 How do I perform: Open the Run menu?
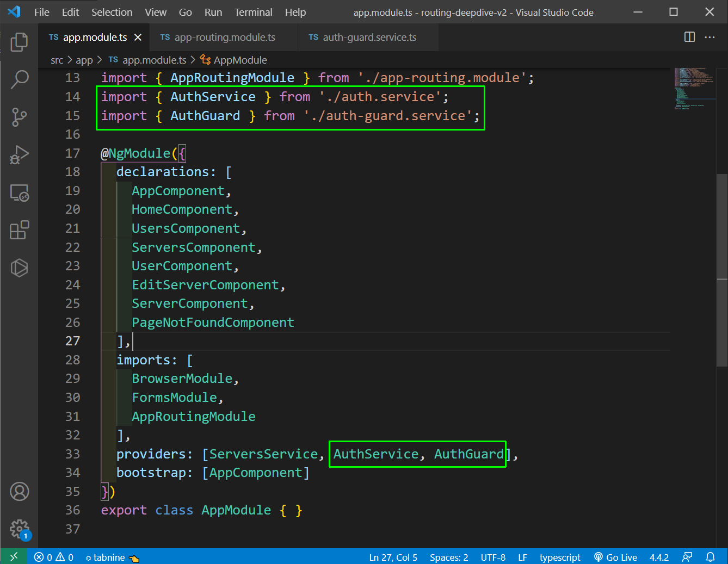[x=213, y=12]
